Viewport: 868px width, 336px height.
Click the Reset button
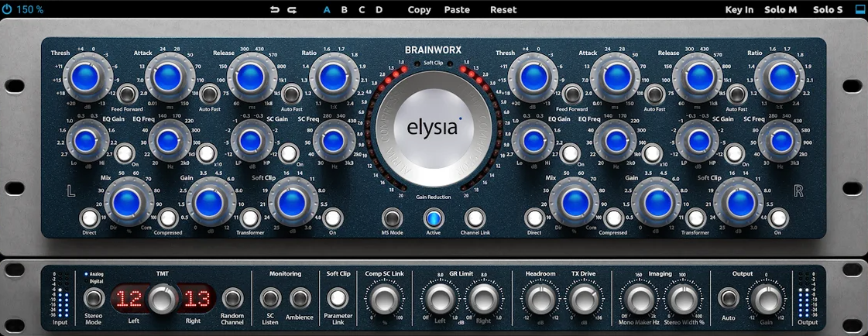(503, 9)
